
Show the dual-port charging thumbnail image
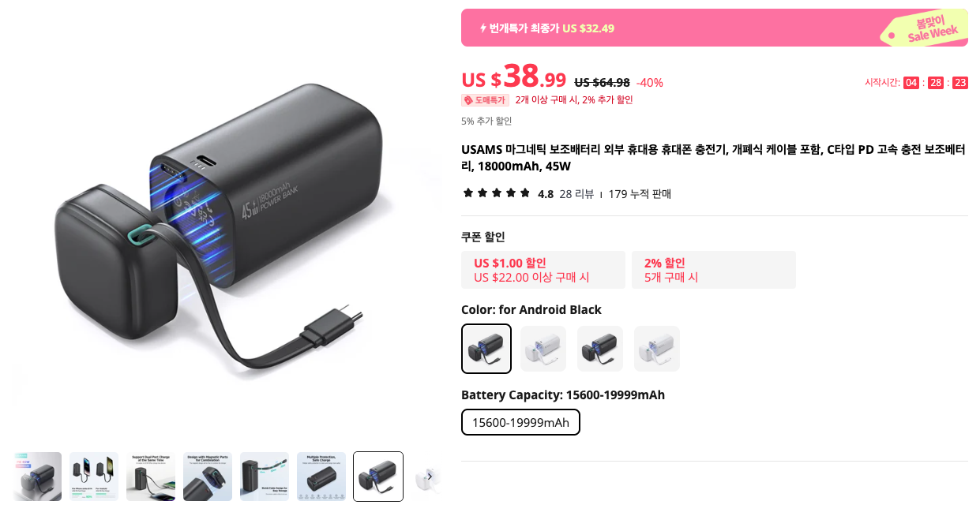point(151,477)
